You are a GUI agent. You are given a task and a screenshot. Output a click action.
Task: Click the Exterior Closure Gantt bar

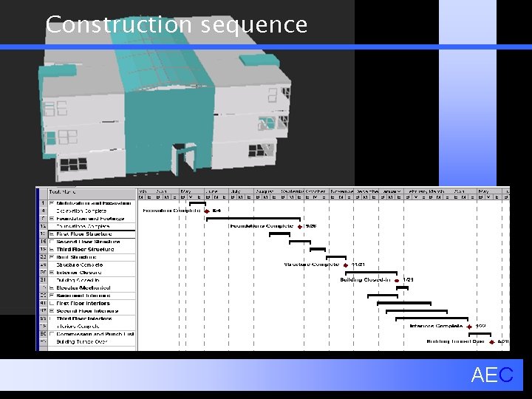pos(371,273)
